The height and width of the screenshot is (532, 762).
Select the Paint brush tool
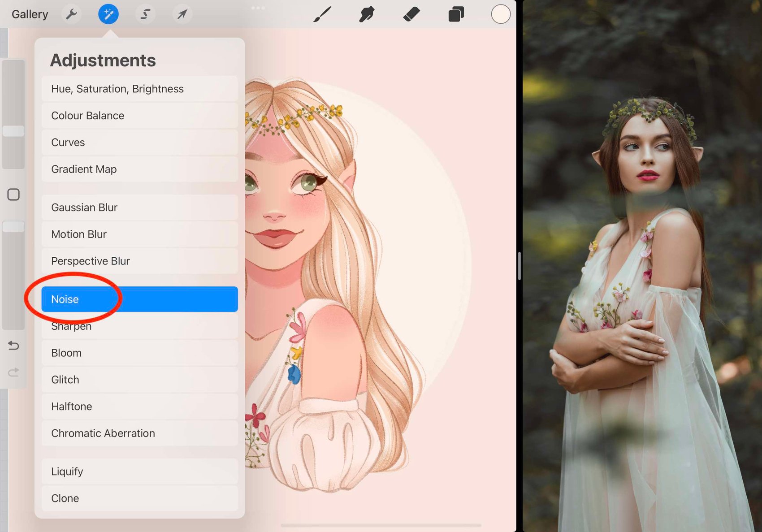[x=322, y=14]
